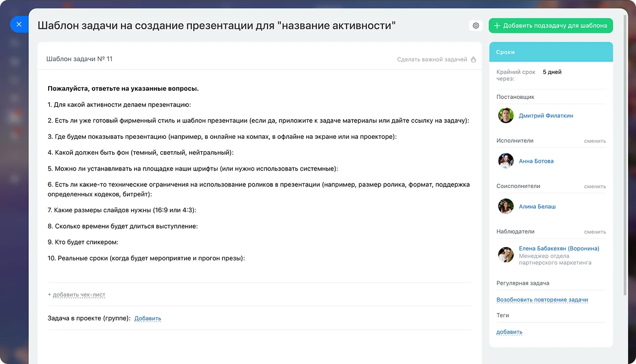Screen dimensions: 636x364
Task: Click Анна Ботова's avatar under Исполнители
Action: (505, 161)
